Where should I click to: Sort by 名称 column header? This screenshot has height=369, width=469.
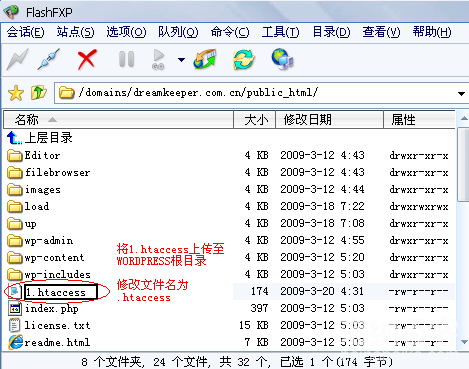118,120
